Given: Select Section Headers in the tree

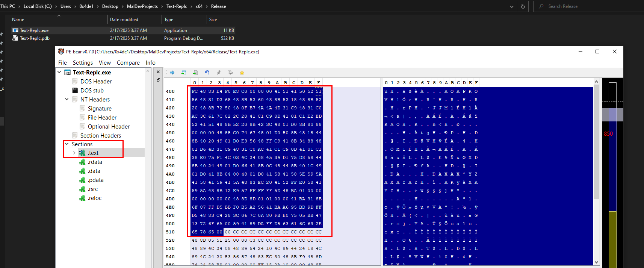Looking at the screenshot, I should click(x=101, y=136).
